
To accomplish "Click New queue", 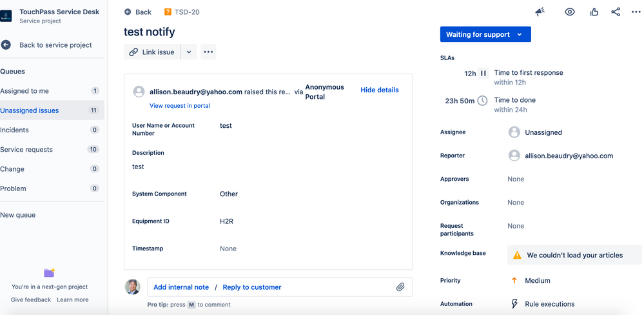I will click(17, 215).
